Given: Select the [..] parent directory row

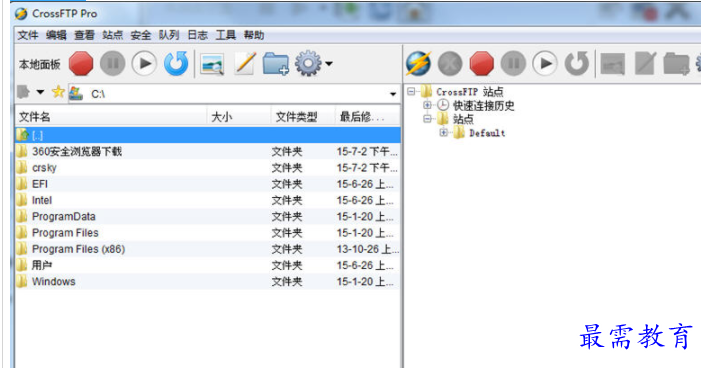Looking at the screenshot, I should tap(208, 135).
